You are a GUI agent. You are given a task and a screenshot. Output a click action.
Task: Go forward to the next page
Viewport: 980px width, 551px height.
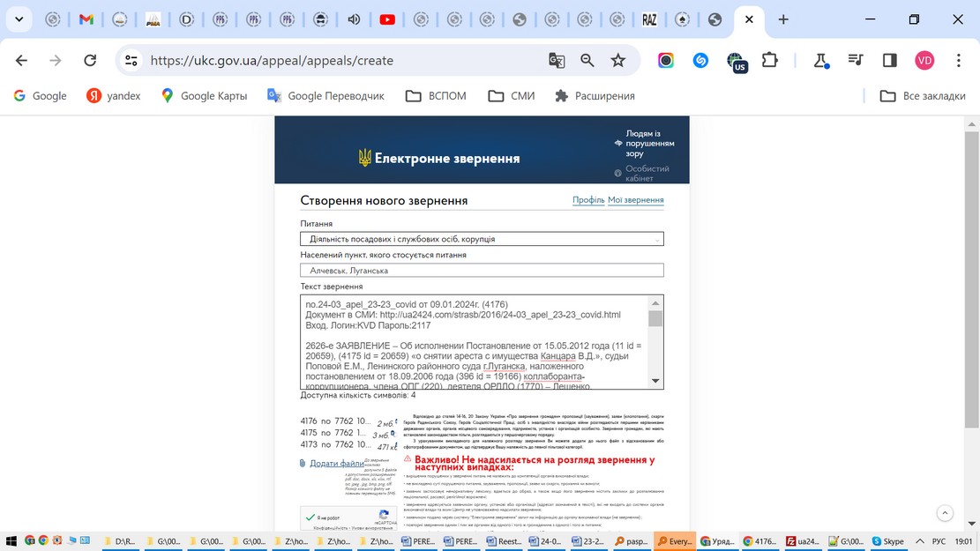[56, 61]
